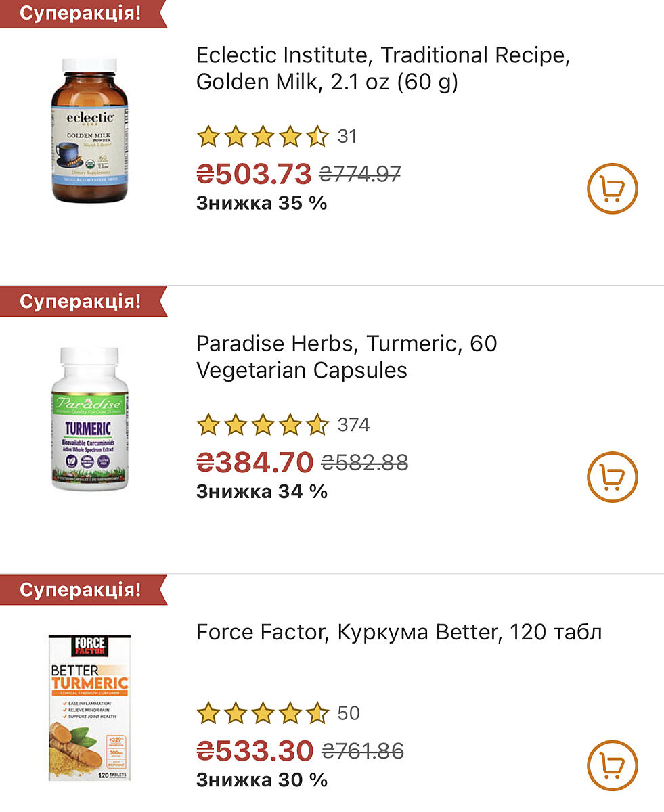Viewport: 664px width, 812px height.
Task: Open Force Factor Куркума Better product title
Action: point(399,632)
